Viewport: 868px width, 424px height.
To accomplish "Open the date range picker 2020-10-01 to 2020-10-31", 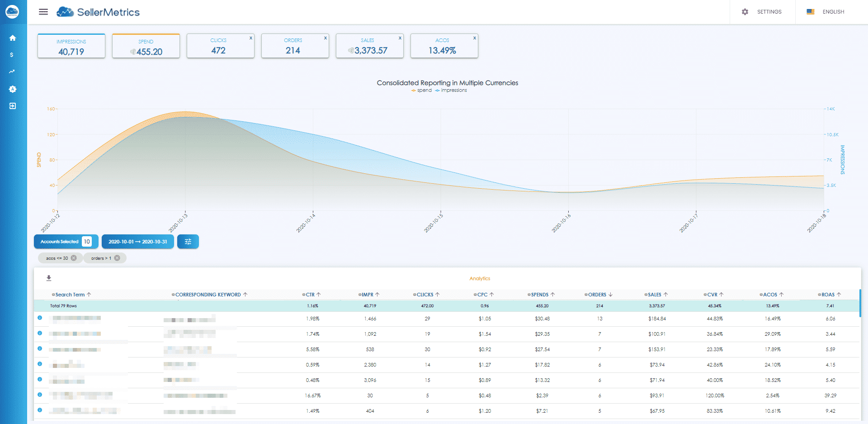I will point(137,242).
